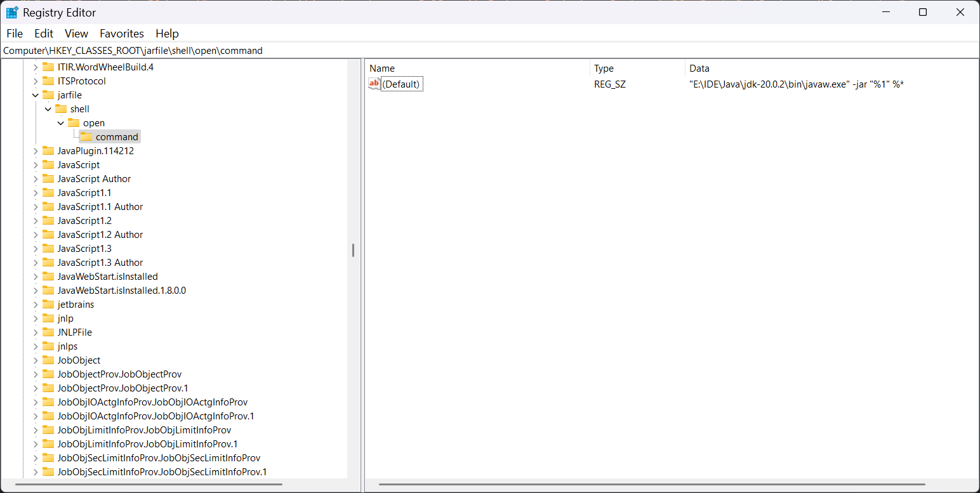
Task: Click the JNLPFile folder icon
Action: [x=48, y=332]
